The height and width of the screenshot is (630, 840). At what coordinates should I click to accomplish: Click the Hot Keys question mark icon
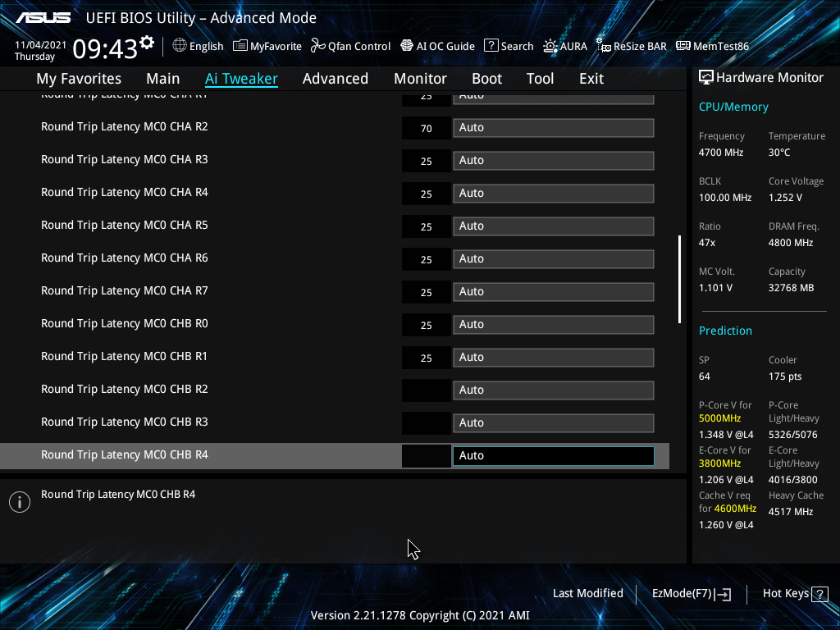(819, 594)
